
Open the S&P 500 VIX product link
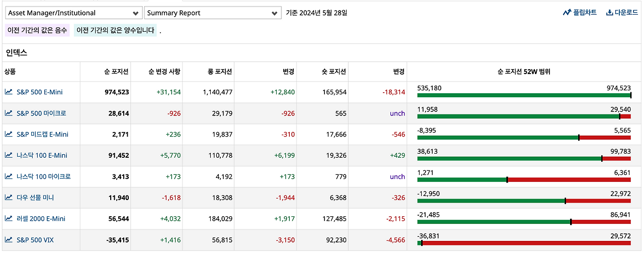coord(35,240)
